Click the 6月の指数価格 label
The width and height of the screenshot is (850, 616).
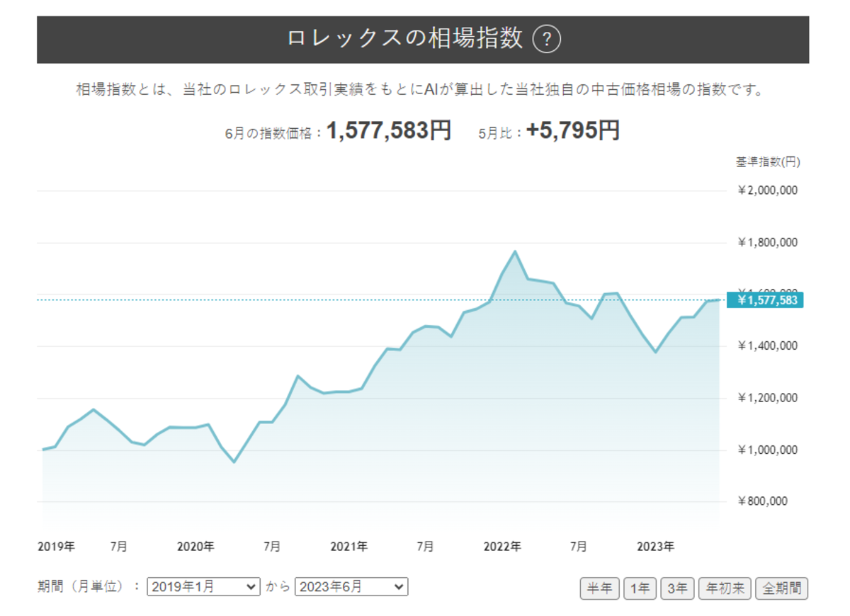click(269, 133)
